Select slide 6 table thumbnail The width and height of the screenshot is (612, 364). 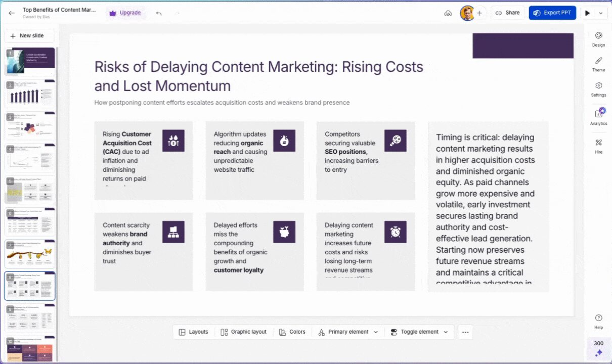(x=30, y=221)
